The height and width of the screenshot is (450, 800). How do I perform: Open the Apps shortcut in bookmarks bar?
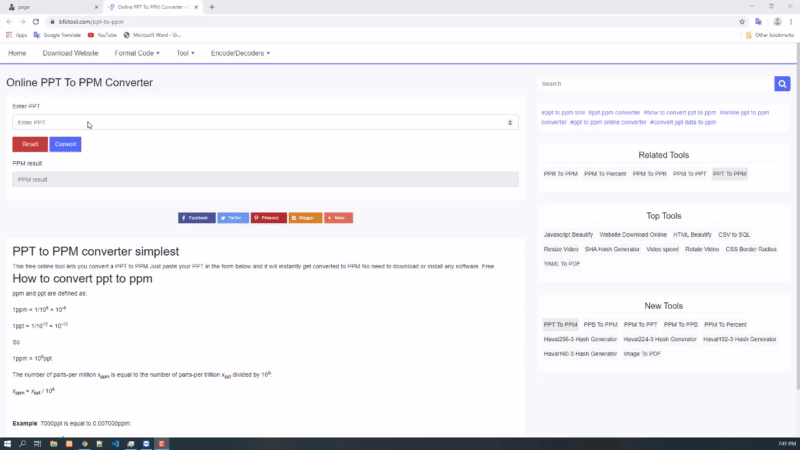click(17, 34)
